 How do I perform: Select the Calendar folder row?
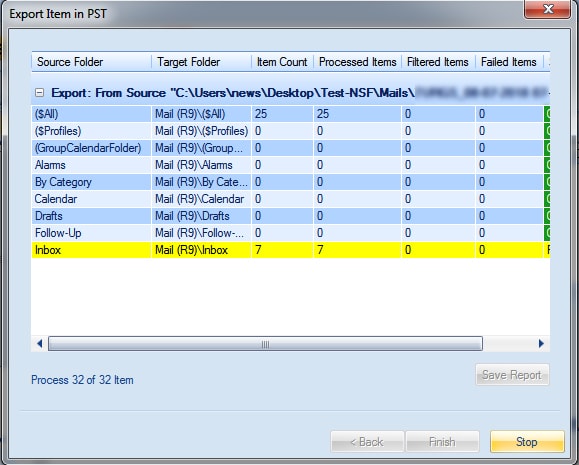291,199
